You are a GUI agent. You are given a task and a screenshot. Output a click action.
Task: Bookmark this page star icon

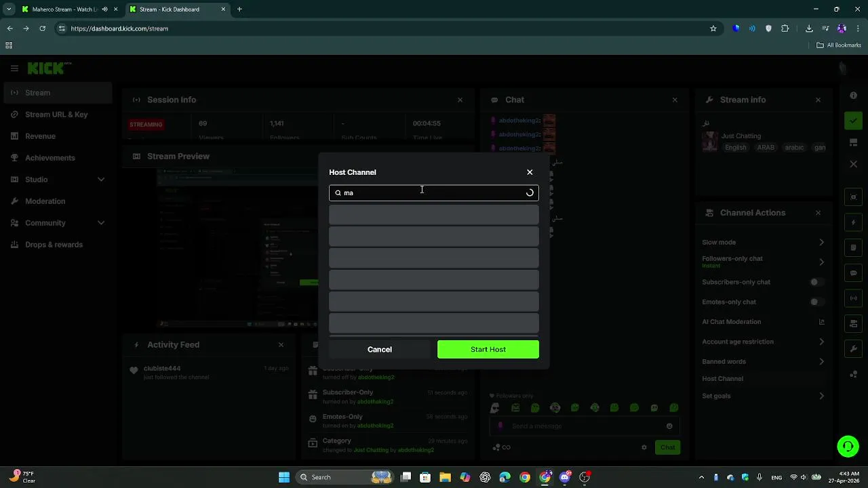(x=713, y=28)
